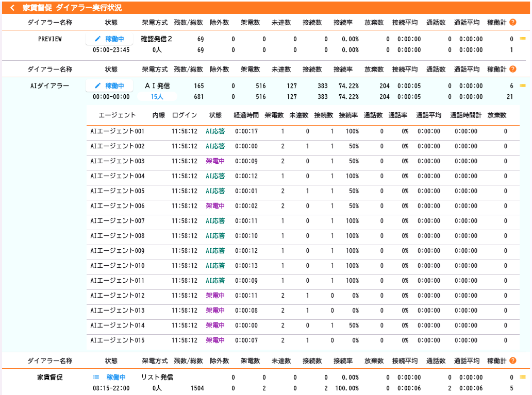Click the help icon above the PREVIEW dialer
This screenshot has width=532, height=395.
pyautogui.click(x=512, y=23)
